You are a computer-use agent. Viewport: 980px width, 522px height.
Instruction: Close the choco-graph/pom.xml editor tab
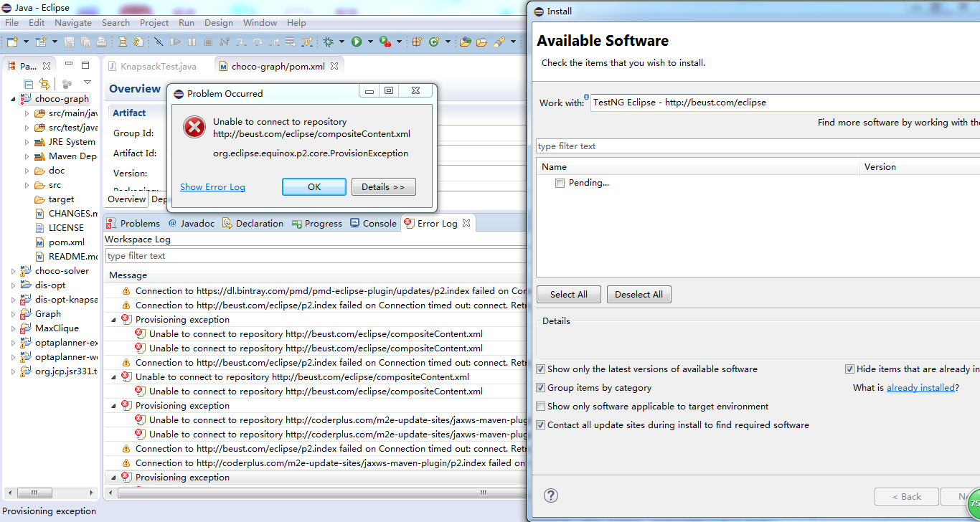[334, 66]
